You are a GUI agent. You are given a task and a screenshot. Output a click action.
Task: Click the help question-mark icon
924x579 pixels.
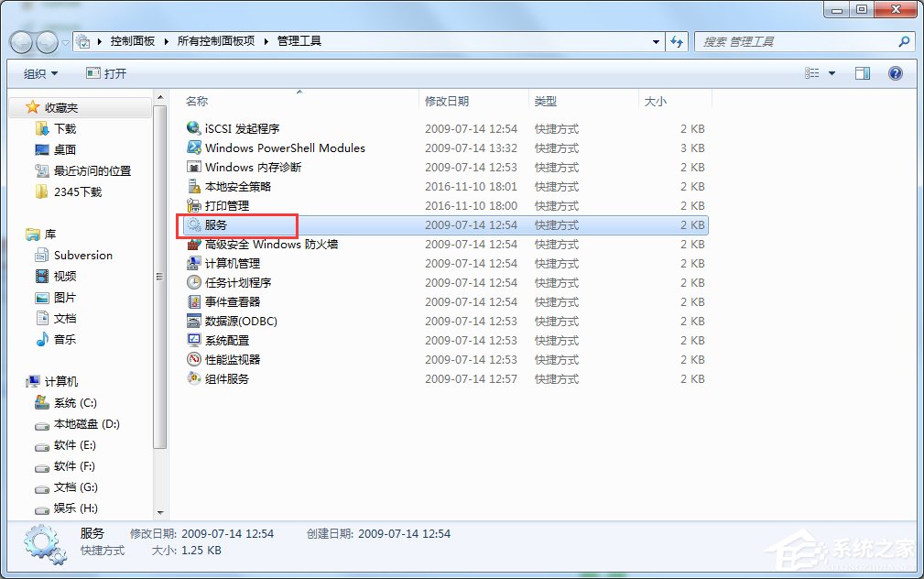[895, 72]
